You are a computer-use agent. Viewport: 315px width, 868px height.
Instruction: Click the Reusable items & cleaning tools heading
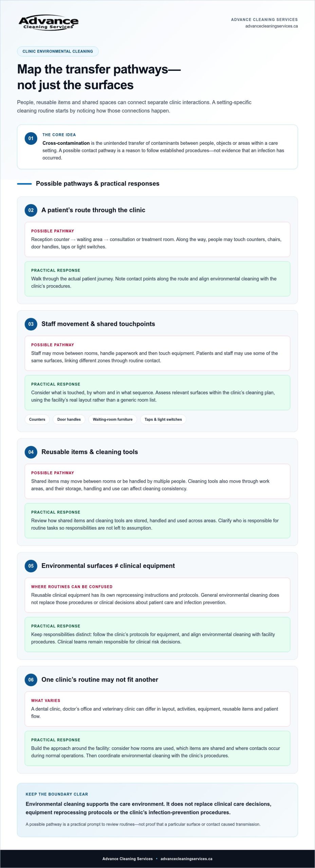coord(90,452)
